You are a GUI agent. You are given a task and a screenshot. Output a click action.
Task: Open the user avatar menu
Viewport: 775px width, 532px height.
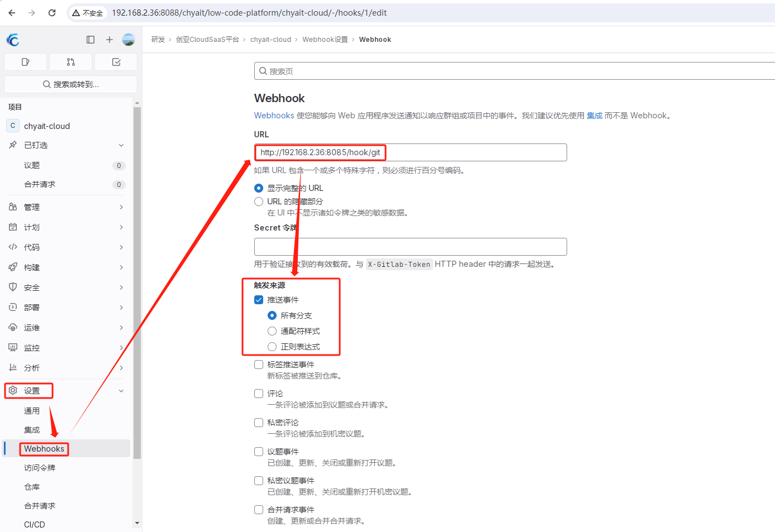pyautogui.click(x=129, y=40)
